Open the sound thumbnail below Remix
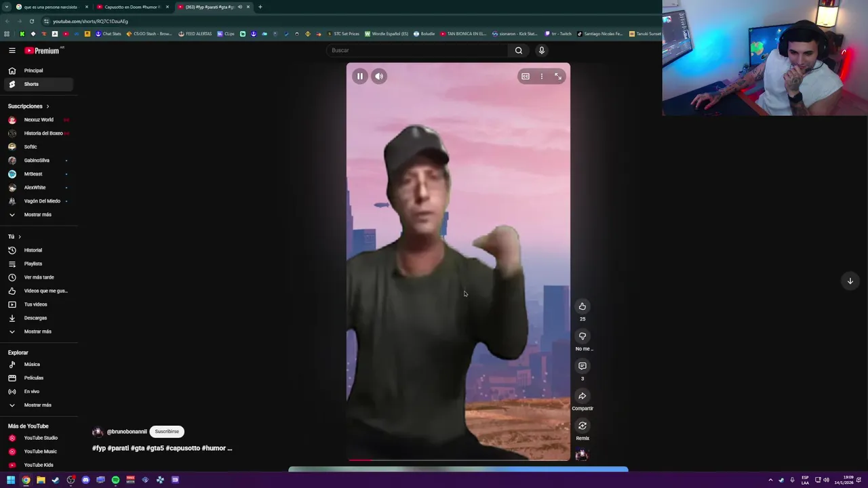868x488 pixels. coord(581,455)
